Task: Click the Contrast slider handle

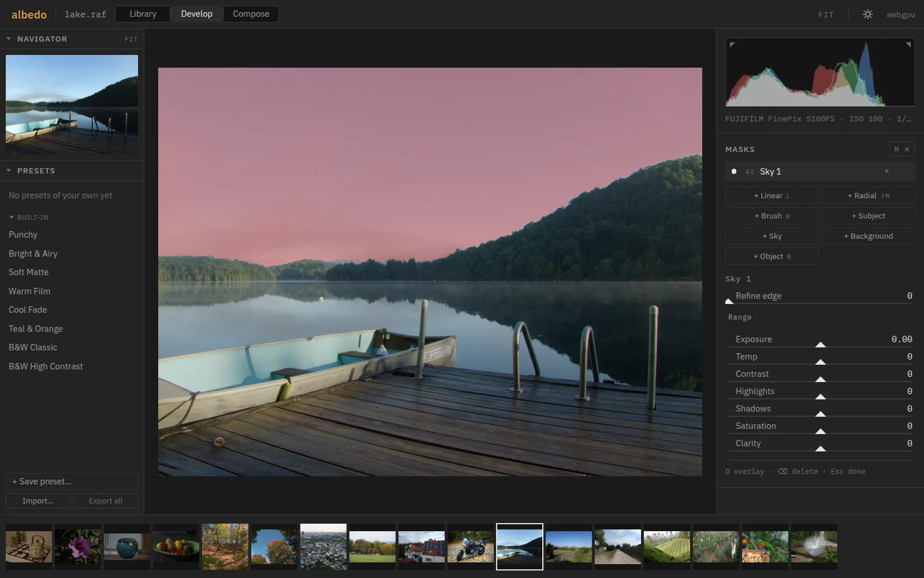Action: click(x=820, y=379)
